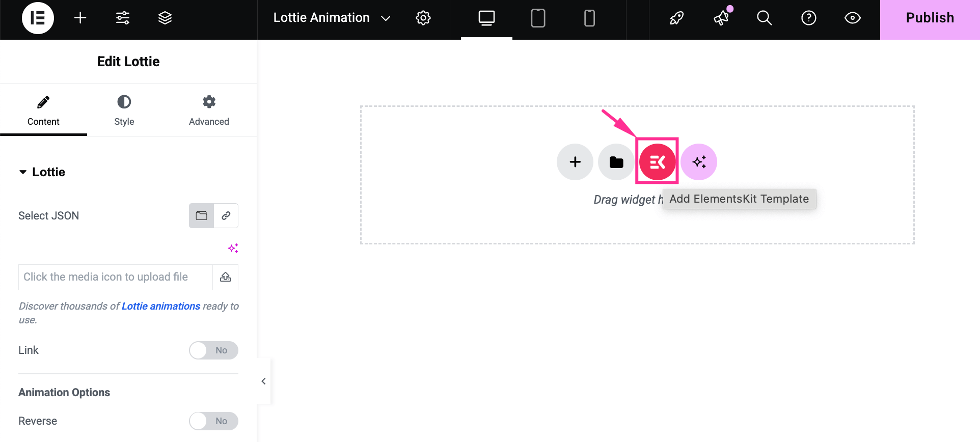Screen dimensions: 980x442
Task: Open the Finder search icon
Action: [764, 18]
